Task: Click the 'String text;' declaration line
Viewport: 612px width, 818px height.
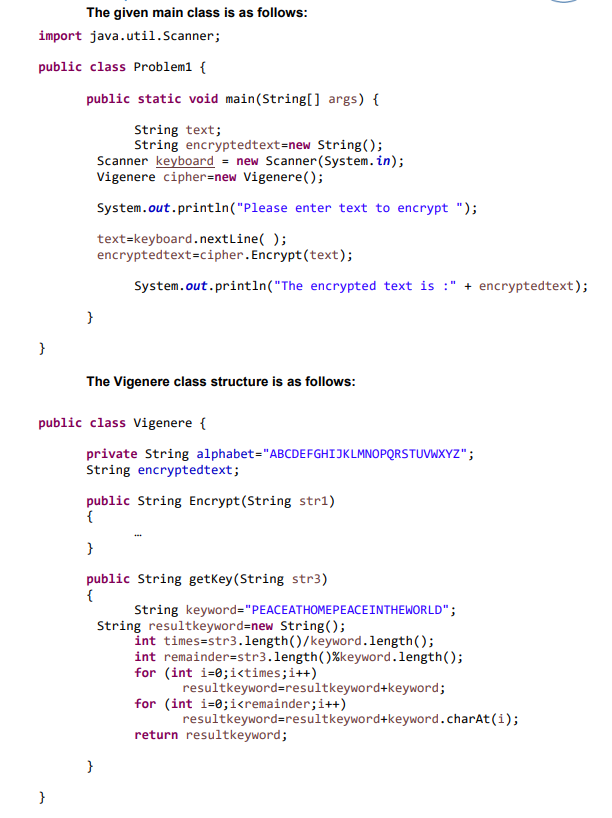Action: (178, 130)
